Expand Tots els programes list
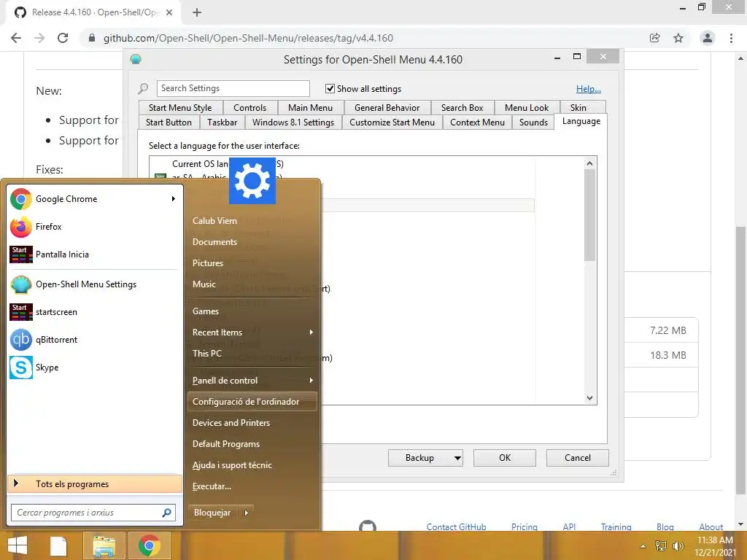Image resolution: width=747 pixels, height=560 pixels. click(x=95, y=484)
